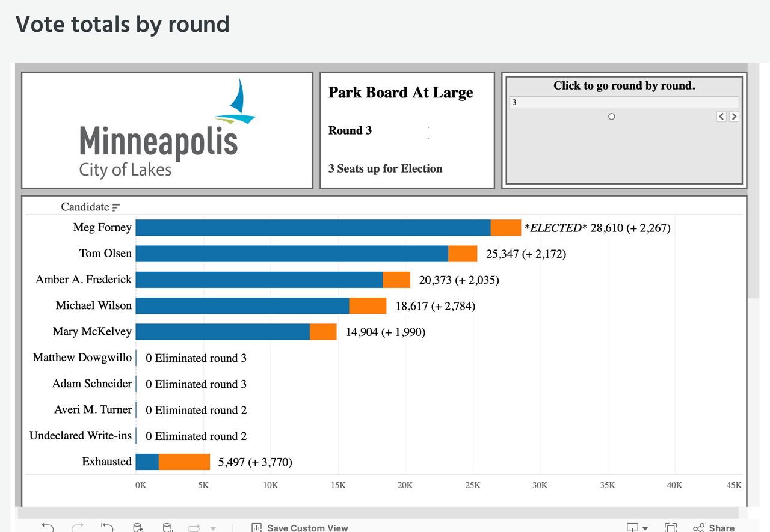770x532 pixels.
Task: Click the Michael Wilson candidate label
Action: (93, 305)
